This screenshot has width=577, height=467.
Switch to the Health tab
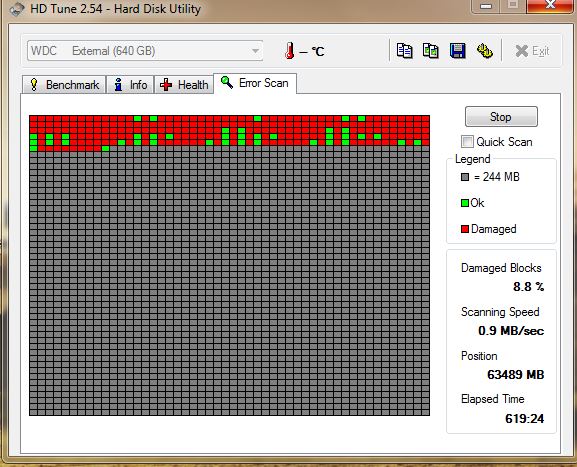tap(184, 85)
